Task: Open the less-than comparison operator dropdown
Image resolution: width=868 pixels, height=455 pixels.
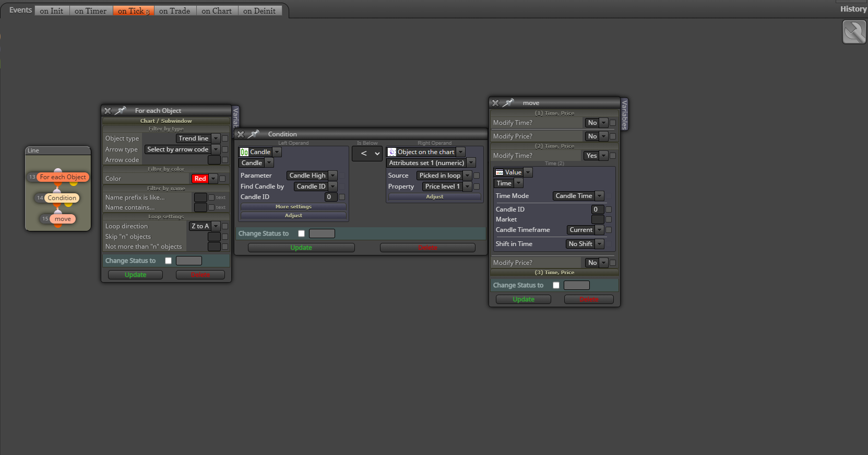Action: pyautogui.click(x=367, y=154)
